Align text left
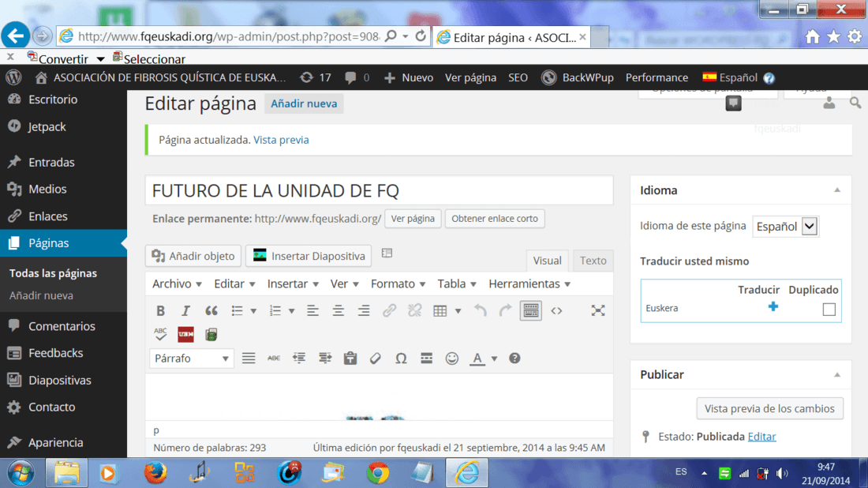868x488 pixels. pyautogui.click(x=312, y=311)
